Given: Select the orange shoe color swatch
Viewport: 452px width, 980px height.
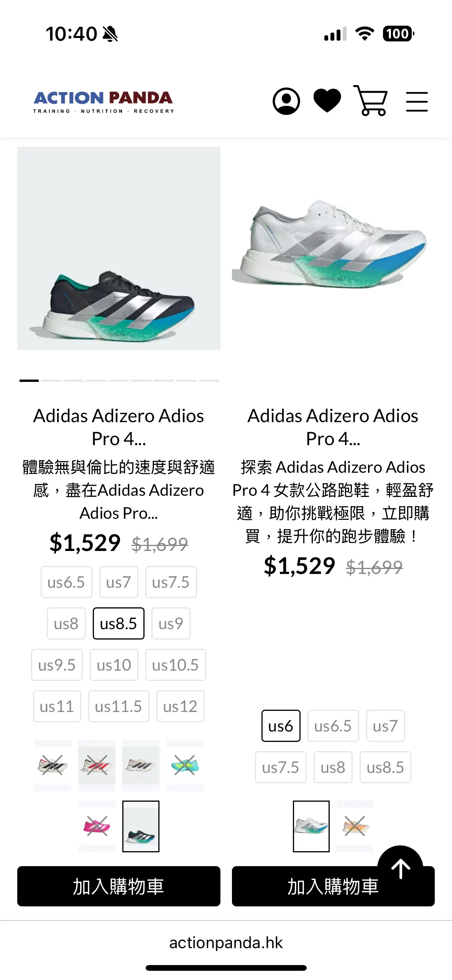Looking at the screenshot, I should pos(355,826).
